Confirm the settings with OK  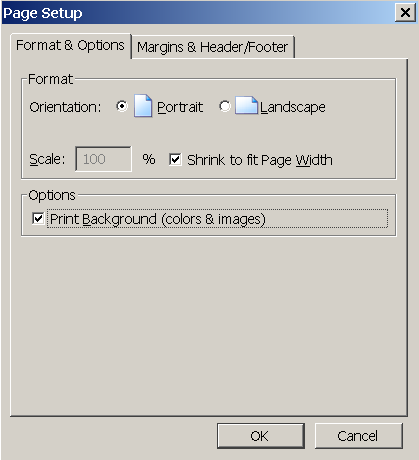click(261, 436)
